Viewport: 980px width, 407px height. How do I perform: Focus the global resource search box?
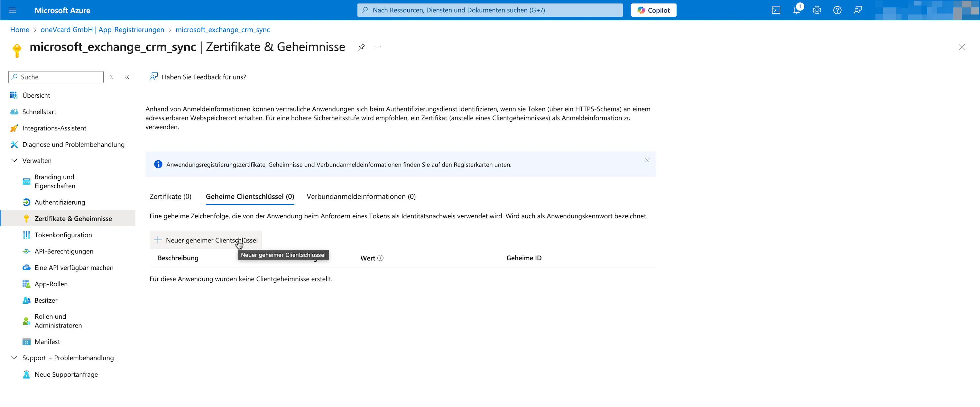490,10
